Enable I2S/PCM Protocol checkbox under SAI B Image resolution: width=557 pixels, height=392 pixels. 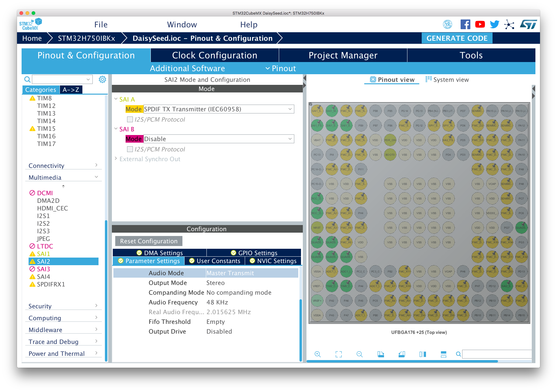(x=130, y=149)
